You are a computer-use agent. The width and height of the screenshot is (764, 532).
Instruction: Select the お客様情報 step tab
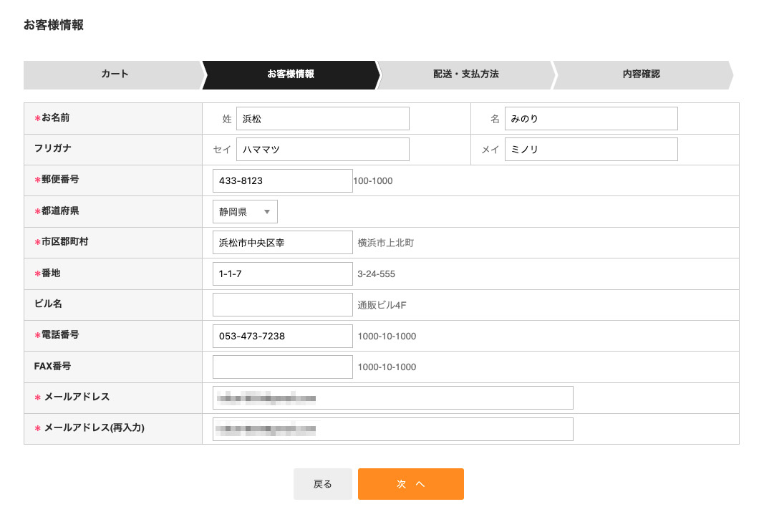[x=290, y=74]
